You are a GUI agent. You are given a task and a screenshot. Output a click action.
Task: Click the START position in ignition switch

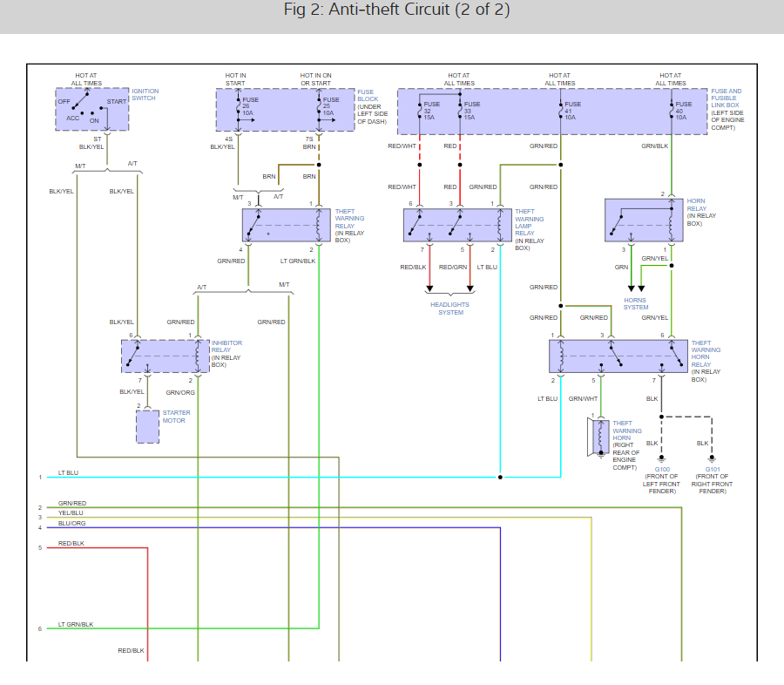click(x=117, y=102)
